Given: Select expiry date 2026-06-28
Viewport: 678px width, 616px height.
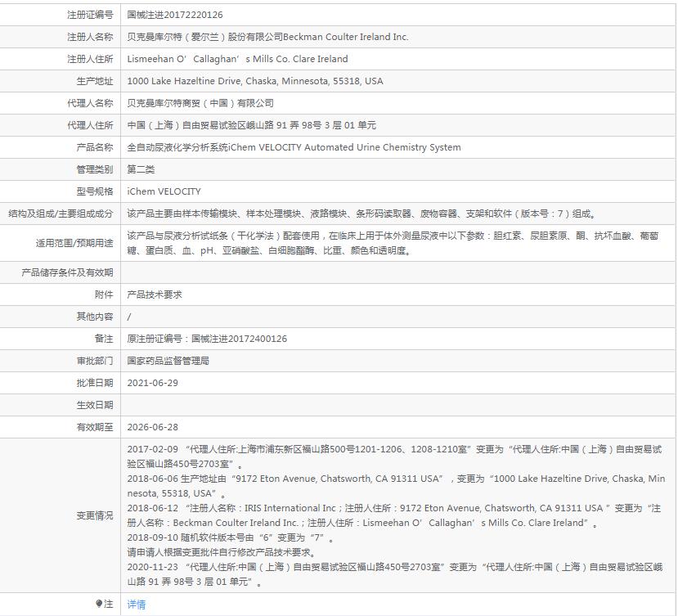Looking at the screenshot, I should click(153, 426).
